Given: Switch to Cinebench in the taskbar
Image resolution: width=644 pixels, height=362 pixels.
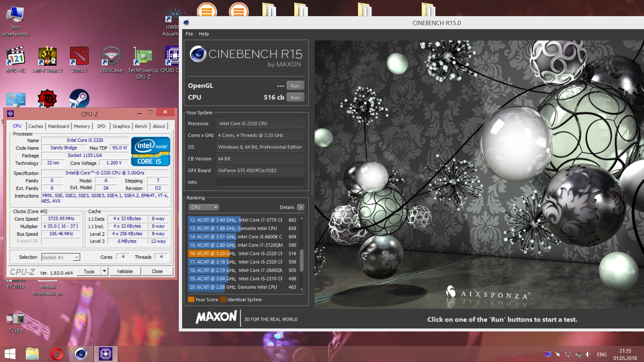Looking at the screenshot, I should pos(81,354).
